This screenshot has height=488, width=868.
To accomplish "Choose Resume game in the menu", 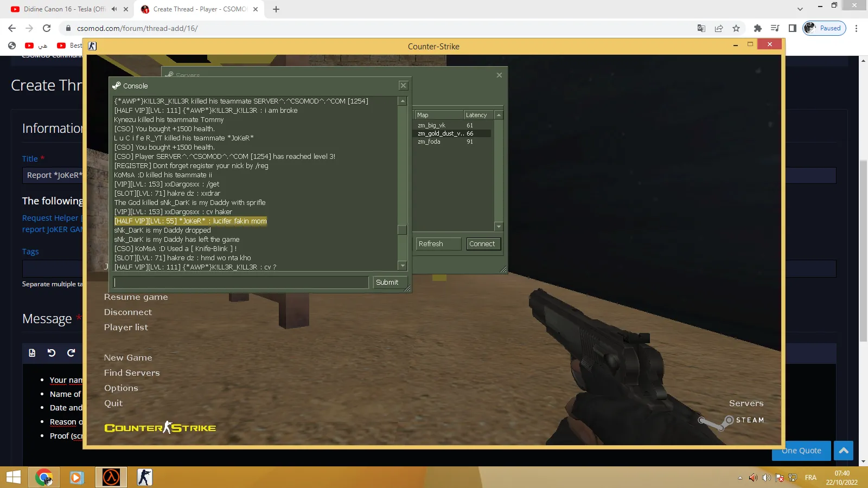I will click(x=136, y=297).
